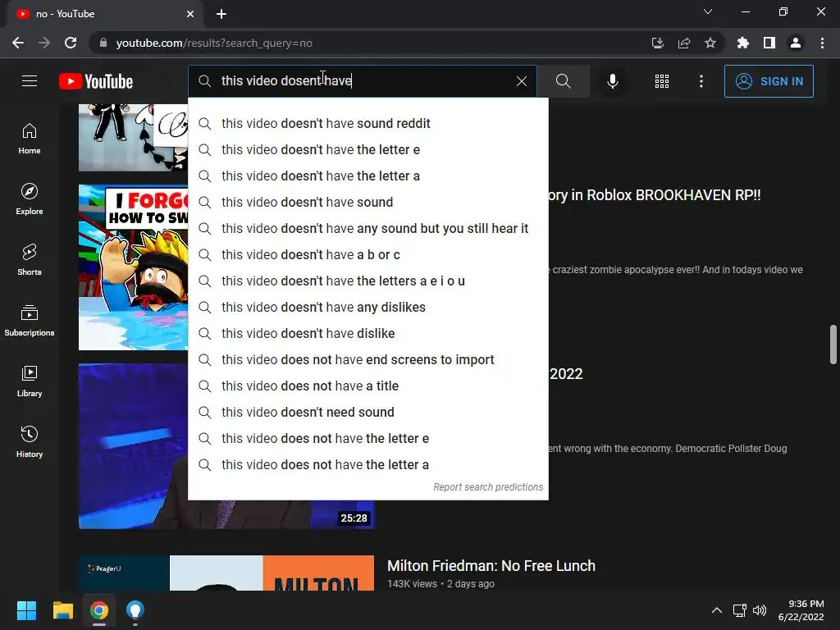Open Chrome three-dot menu

(x=822, y=43)
